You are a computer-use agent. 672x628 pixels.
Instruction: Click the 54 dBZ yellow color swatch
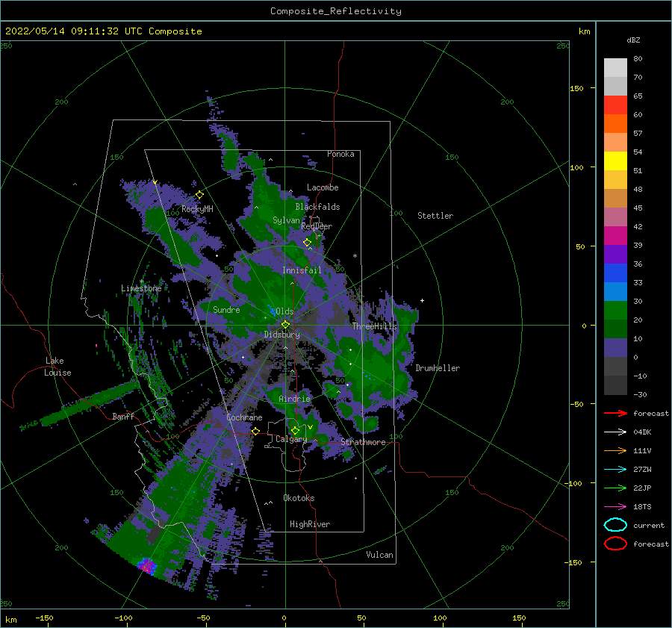[615, 161]
